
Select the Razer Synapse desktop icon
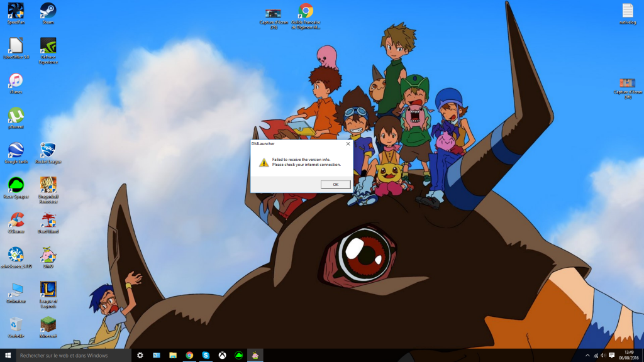click(x=16, y=188)
